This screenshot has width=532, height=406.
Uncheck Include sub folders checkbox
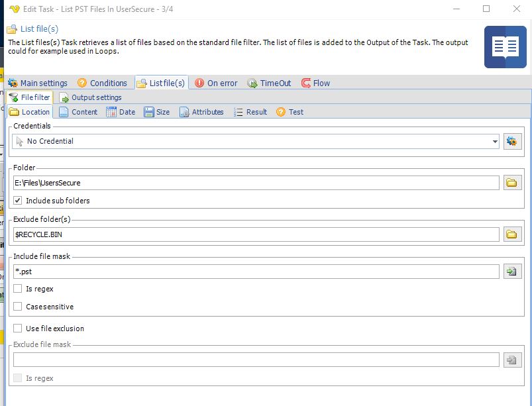tap(18, 201)
